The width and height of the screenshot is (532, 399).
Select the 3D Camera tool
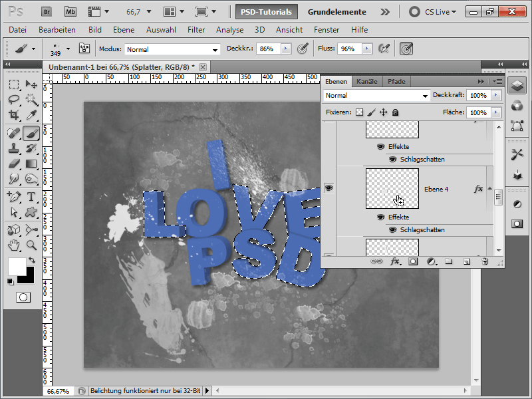[x=31, y=229]
